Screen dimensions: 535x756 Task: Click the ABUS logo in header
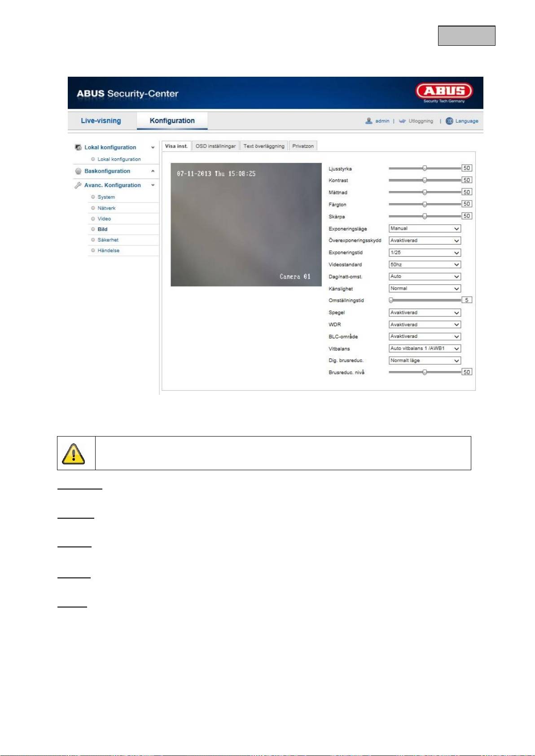[x=443, y=91]
